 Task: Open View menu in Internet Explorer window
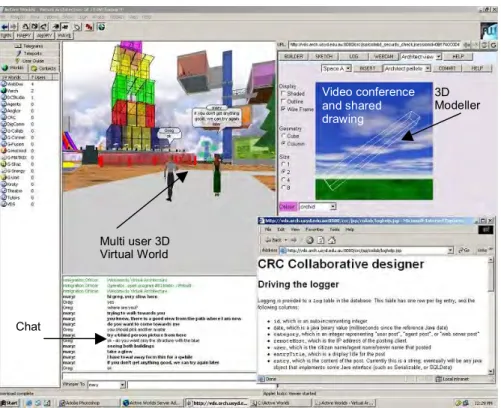295,229
